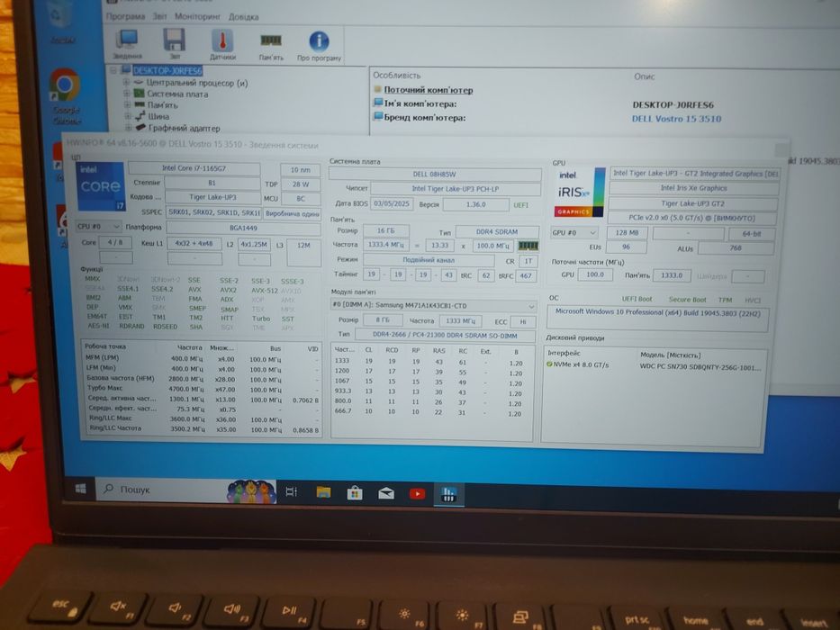840x630 pixels.
Task: Open the Mail app on the taskbar
Action: tap(385, 493)
